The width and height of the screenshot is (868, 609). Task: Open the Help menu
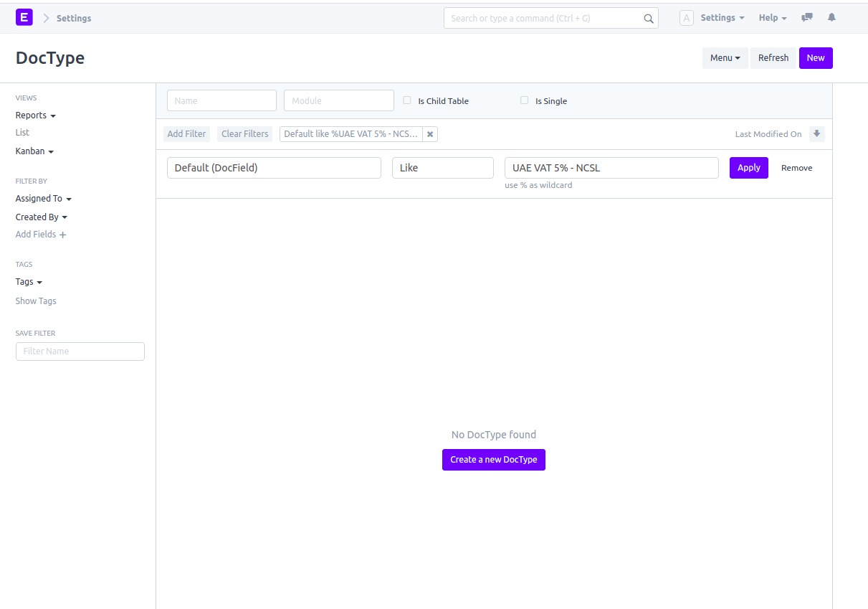click(772, 17)
